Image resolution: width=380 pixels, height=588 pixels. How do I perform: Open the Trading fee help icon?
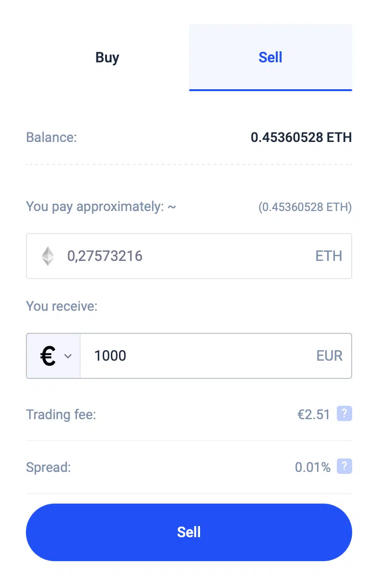pos(344,413)
